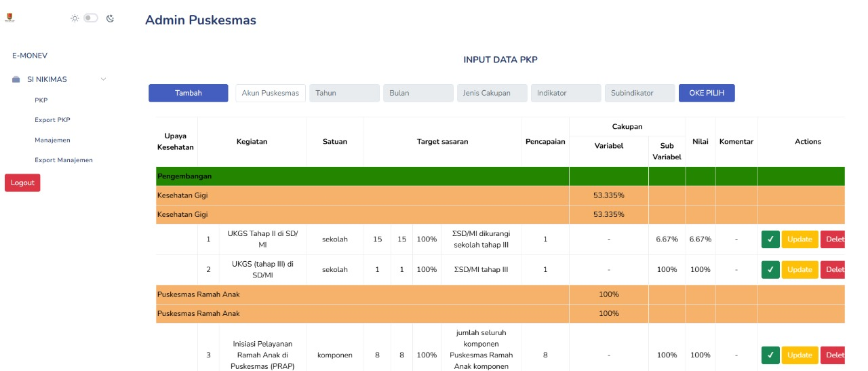Click the briefcase icon beside SI NIKIMAS
The image size is (868, 371).
click(x=16, y=79)
